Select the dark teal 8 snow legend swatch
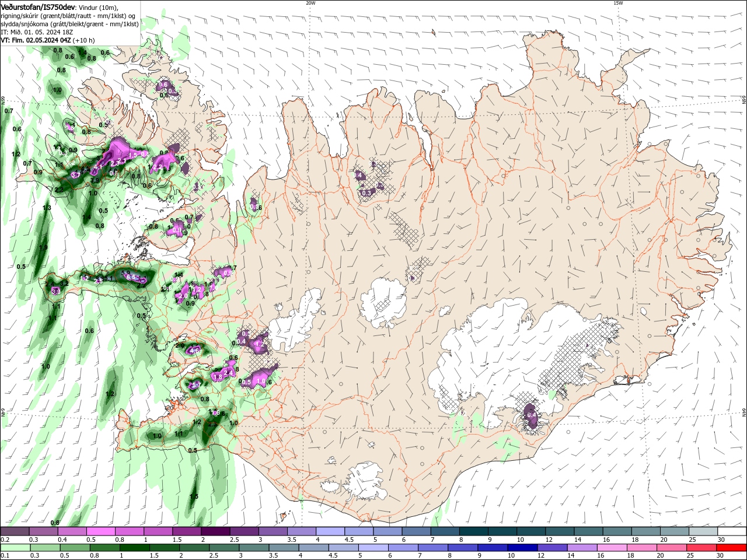747x560 pixels. click(x=473, y=531)
